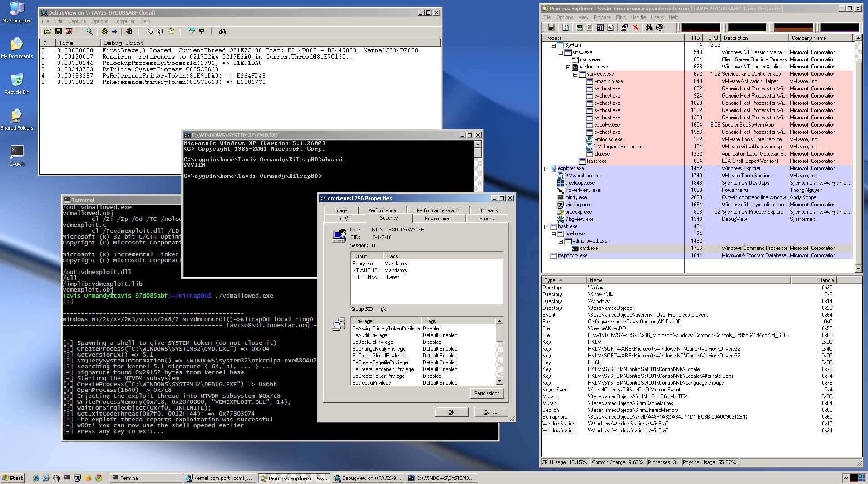Click down arrow of the Privilege list scrollbar
Viewport: 868px width, 484px height.
click(x=499, y=381)
